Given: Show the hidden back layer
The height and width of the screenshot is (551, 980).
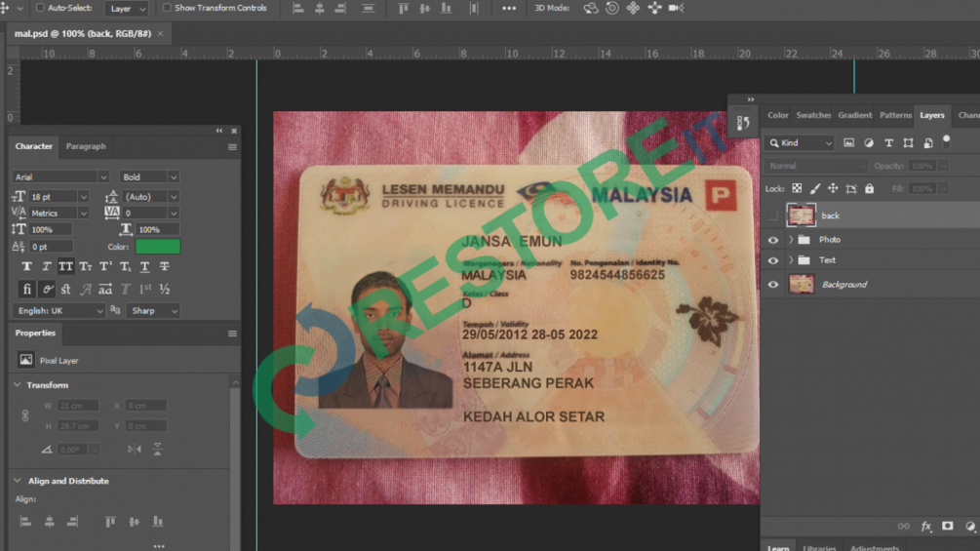Looking at the screenshot, I should [773, 216].
